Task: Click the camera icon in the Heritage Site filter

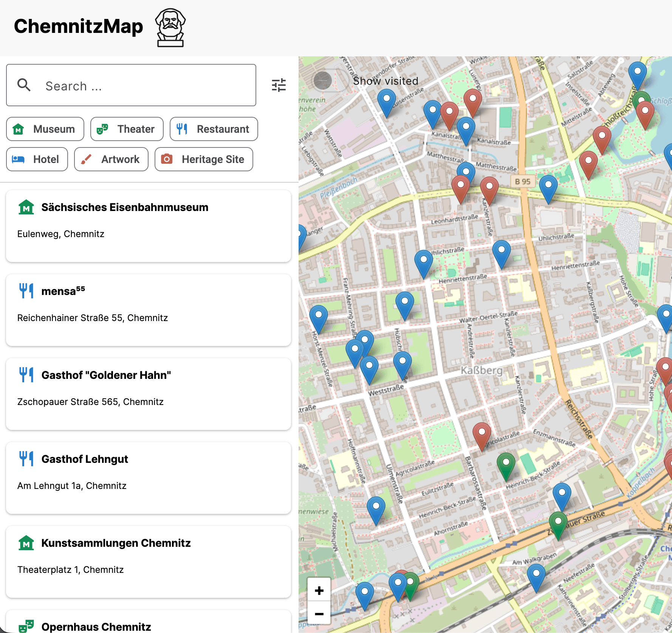Action: 167,159
